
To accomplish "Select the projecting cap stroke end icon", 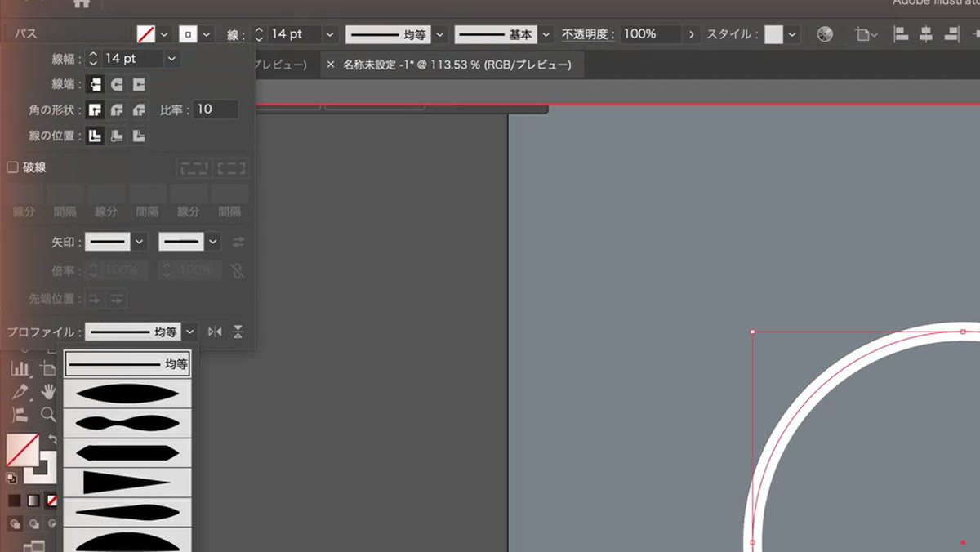I will 140,83.
